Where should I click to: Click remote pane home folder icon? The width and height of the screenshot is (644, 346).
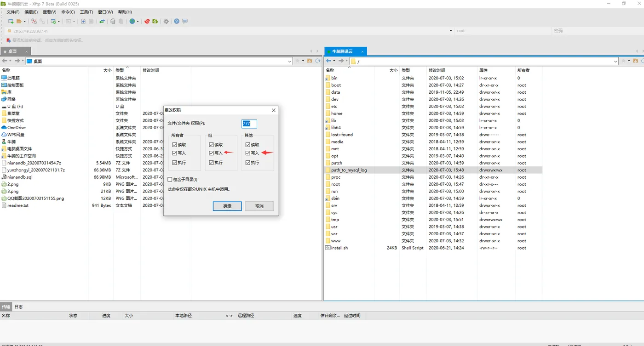(636, 61)
